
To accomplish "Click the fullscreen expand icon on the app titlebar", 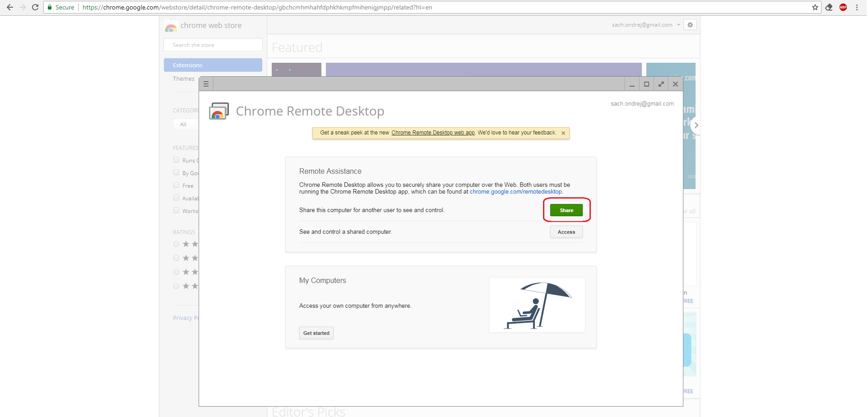I will [661, 84].
